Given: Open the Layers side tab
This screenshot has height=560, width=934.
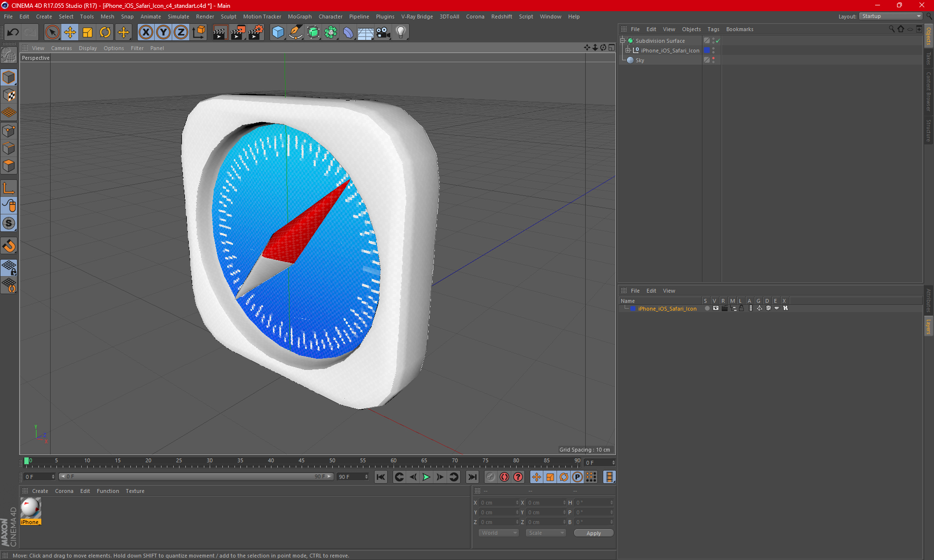Looking at the screenshot, I should 928,326.
